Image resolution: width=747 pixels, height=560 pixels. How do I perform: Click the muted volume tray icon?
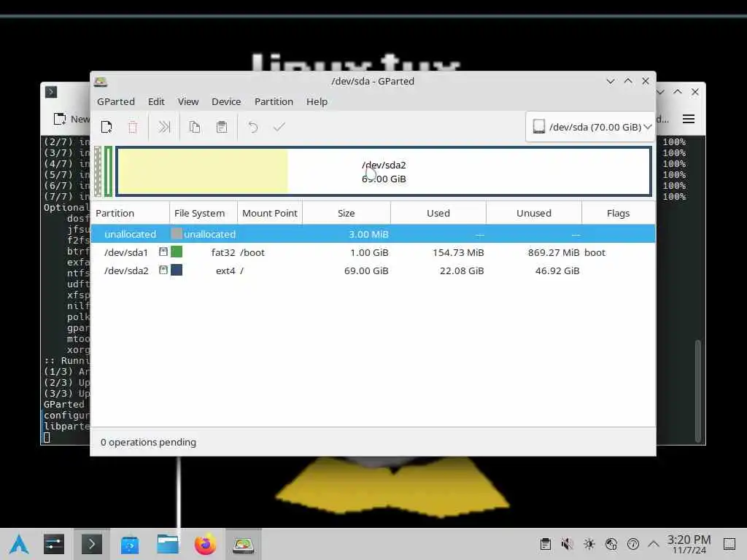pos(567,544)
